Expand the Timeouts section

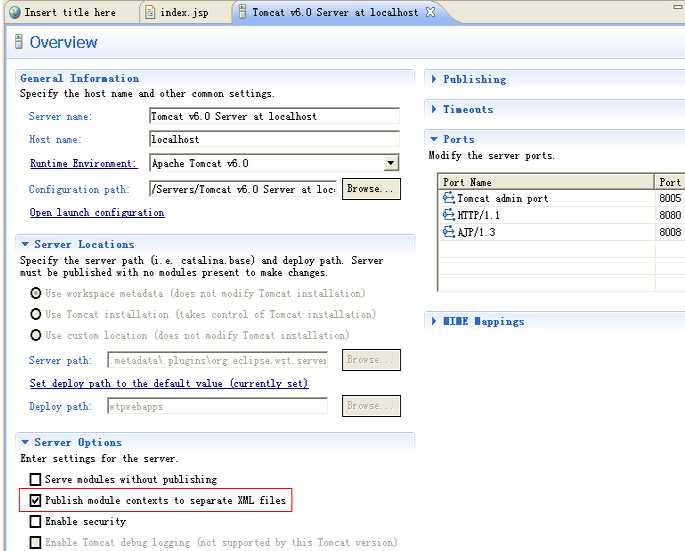[434, 109]
